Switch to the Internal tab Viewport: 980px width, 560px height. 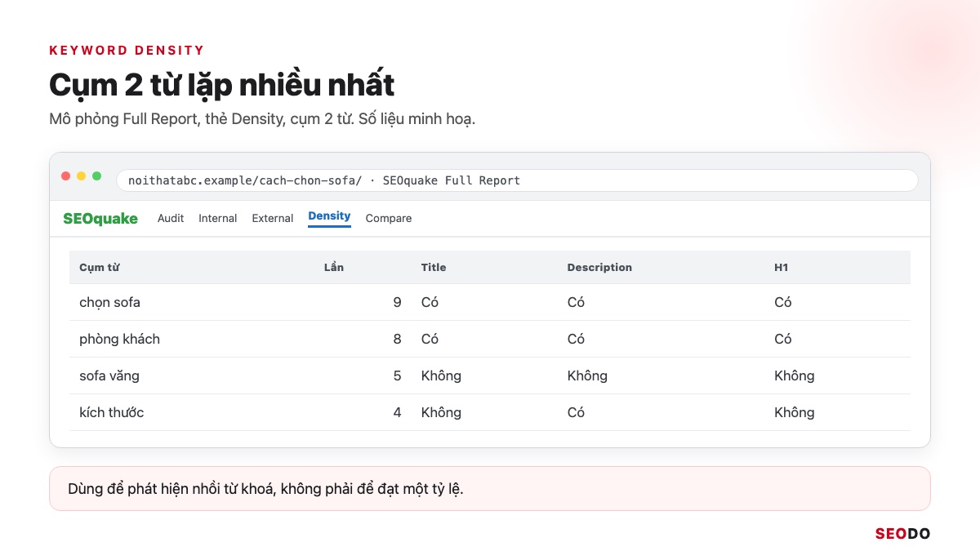[218, 218]
